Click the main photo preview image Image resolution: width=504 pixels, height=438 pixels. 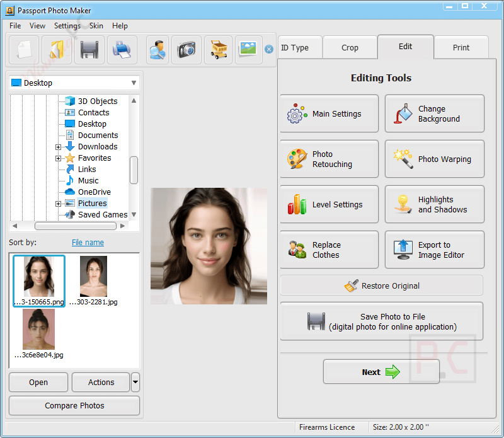(209, 246)
